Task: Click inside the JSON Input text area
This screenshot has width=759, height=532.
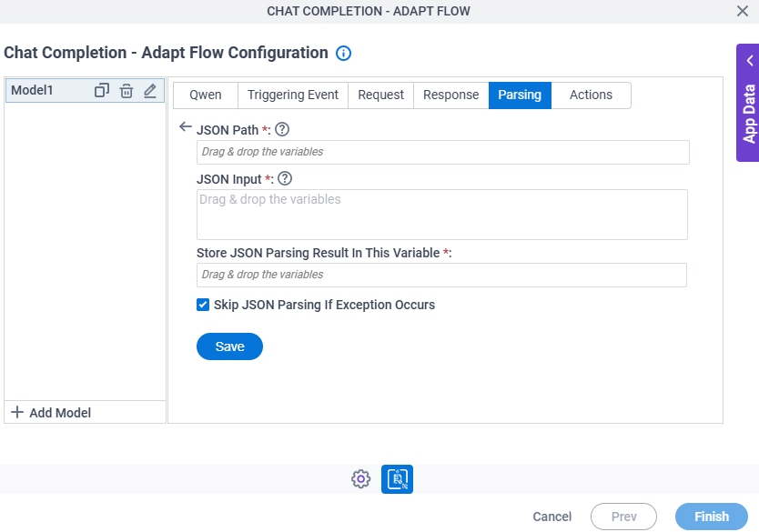Action: point(442,215)
